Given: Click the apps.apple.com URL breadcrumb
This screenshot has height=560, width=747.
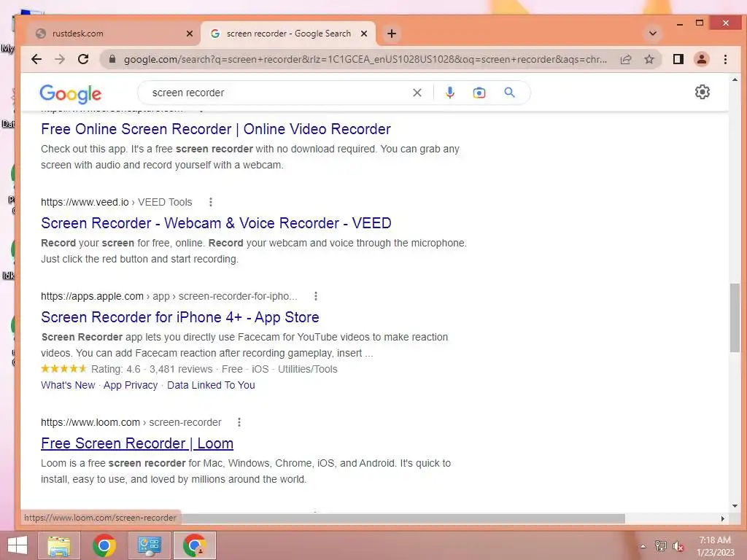Looking at the screenshot, I should 169,296.
